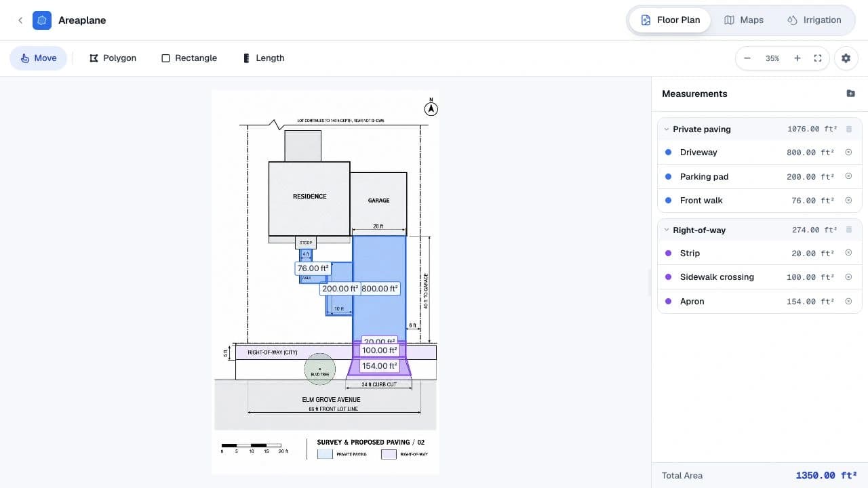Remove the Parking pad measurement
Screen dimensions: 868x488
[848, 176]
